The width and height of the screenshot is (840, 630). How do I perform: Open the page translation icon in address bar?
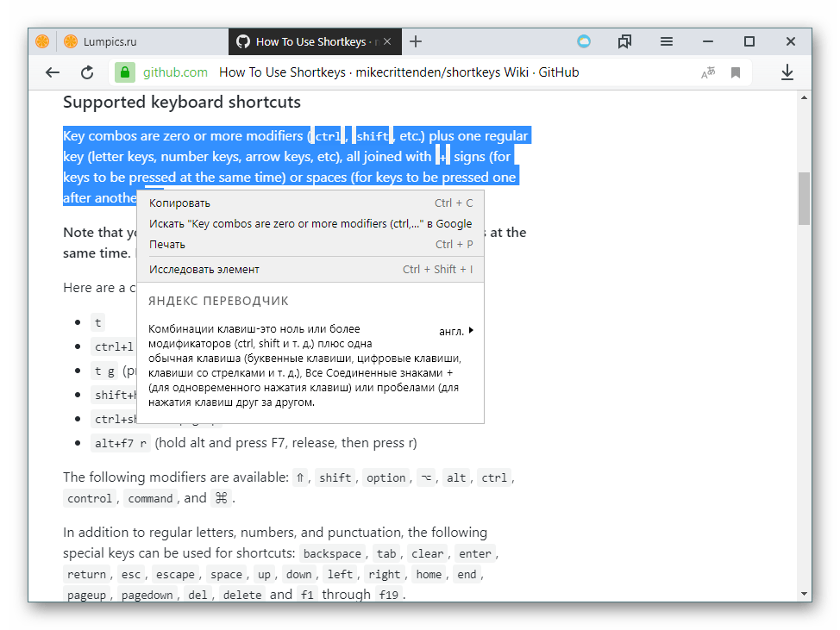[x=708, y=73]
